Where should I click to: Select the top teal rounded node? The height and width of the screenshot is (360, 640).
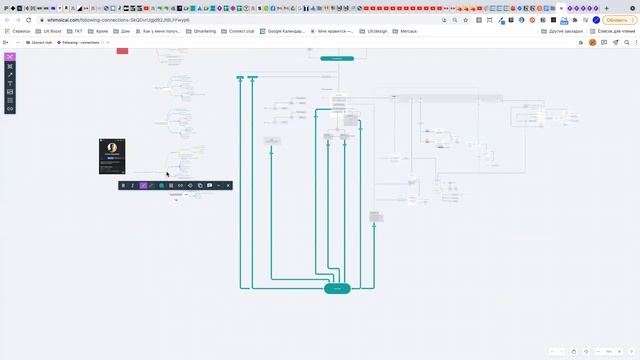pos(337,58)
